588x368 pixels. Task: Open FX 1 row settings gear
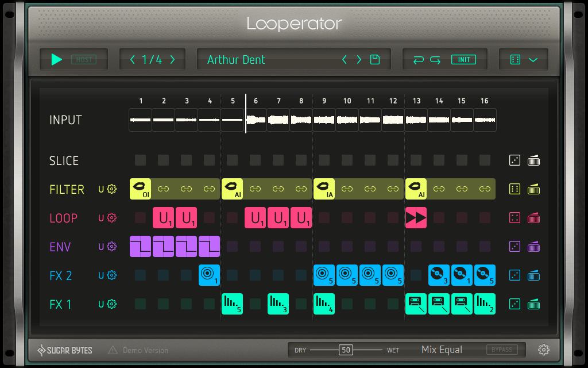tap(112, 304)
